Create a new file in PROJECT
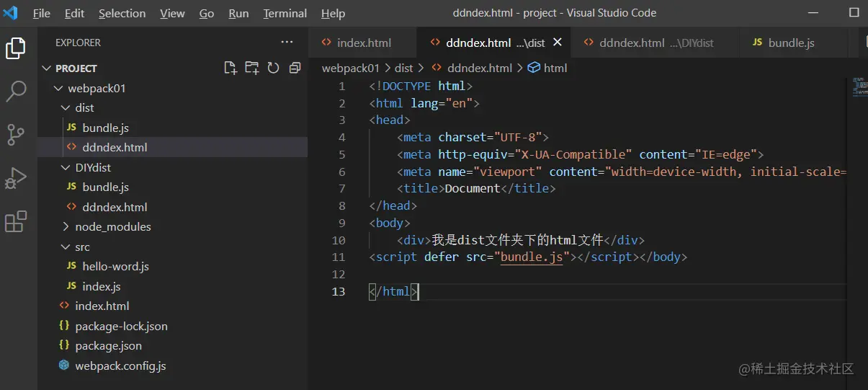The width and height of the screenshot is (868, 390). coord(230,68)
